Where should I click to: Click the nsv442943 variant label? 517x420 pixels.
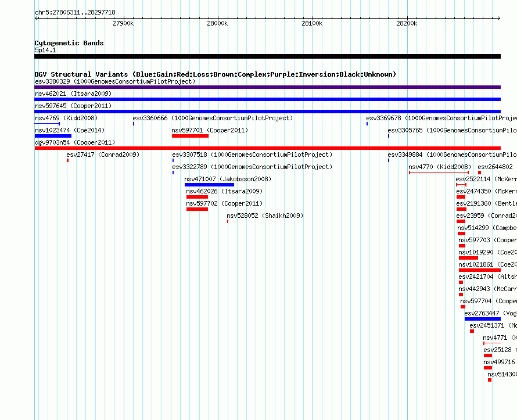tap(487, 289)
